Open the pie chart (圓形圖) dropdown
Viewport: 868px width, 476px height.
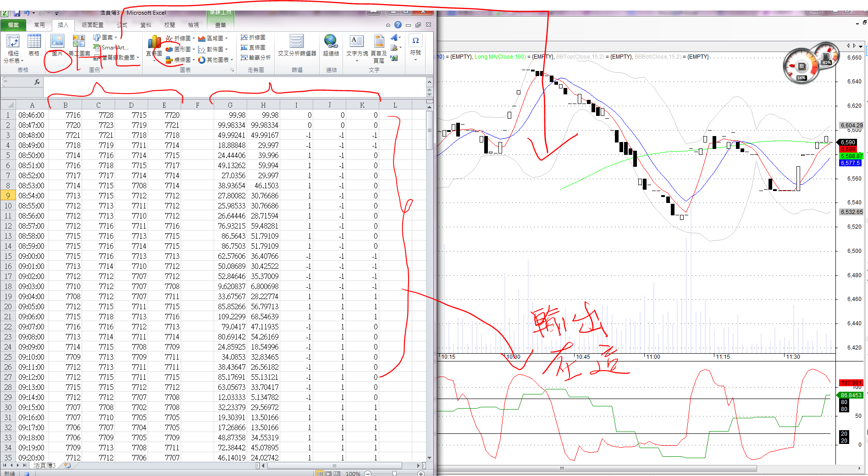(x=180, y=49)
